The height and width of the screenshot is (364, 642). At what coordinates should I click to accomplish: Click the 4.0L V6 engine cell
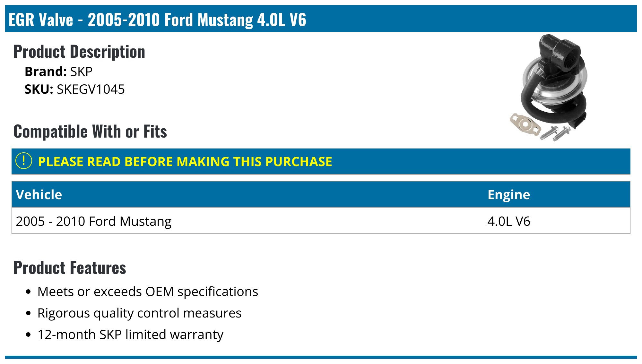pyautogui.click(x=509, y=221)
